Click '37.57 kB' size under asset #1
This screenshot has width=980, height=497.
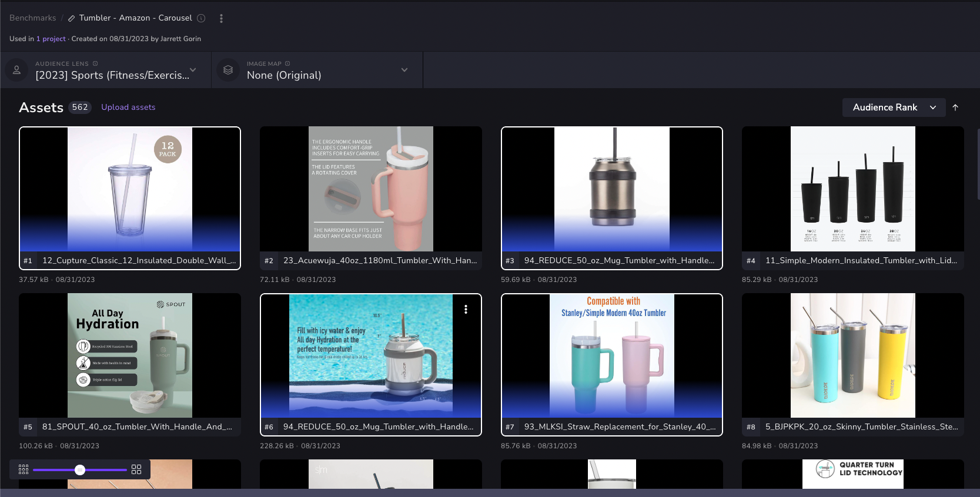point(34,280)
